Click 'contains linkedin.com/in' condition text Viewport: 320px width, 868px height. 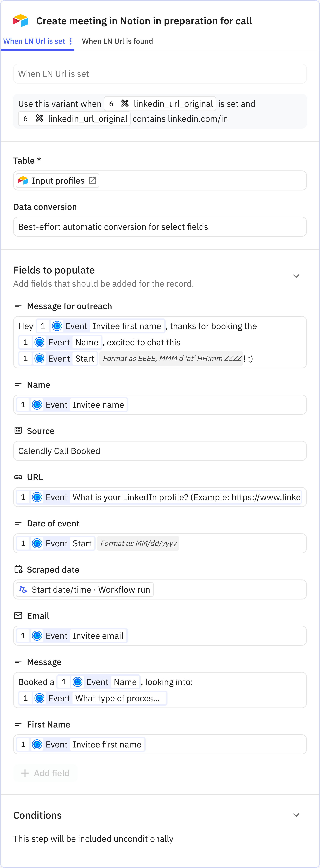180,119
